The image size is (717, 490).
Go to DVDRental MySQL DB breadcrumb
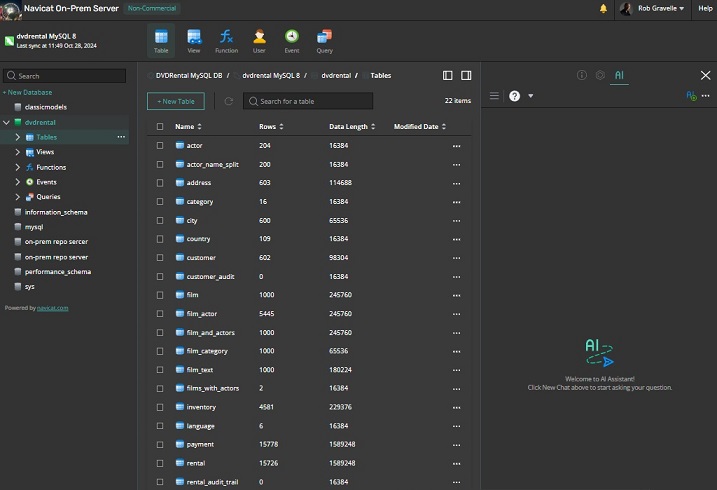click(x=189, y=75)
